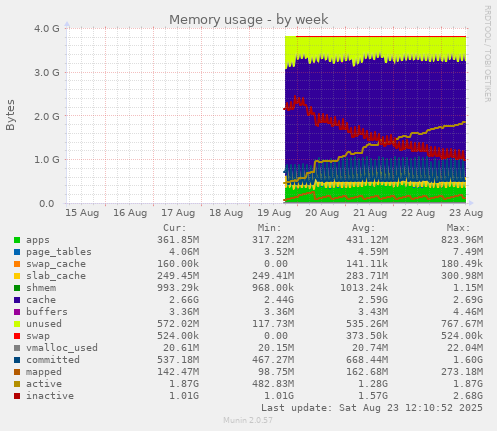The width and height of the screenshot is (497, 431).
Task: Click the '2.0 G' y-axis label
Action: coord(47,116)
